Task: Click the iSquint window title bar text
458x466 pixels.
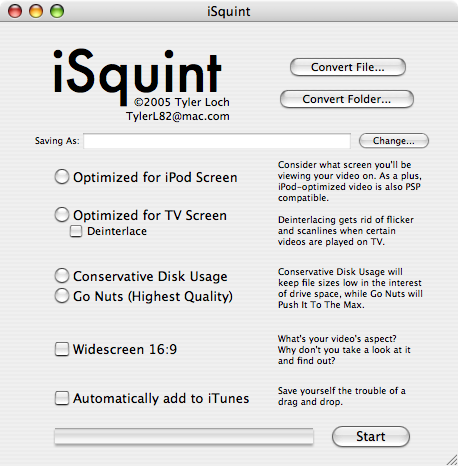Action: (x=229, y=12)
